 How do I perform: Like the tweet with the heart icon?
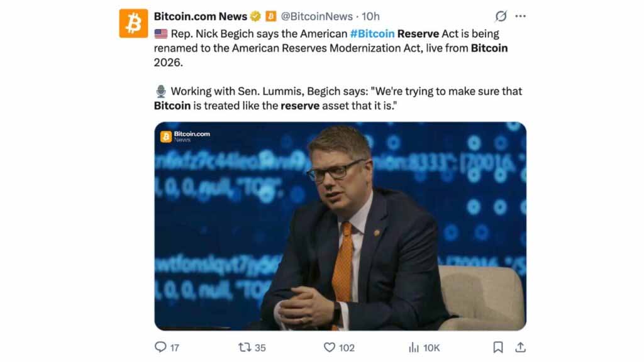329,347
